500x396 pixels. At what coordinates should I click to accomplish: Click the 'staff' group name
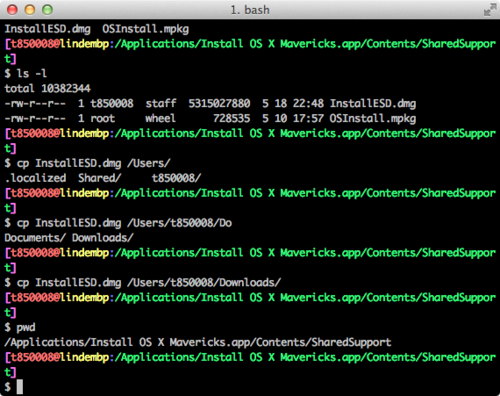pyautogui.click(x=161, y=103)
